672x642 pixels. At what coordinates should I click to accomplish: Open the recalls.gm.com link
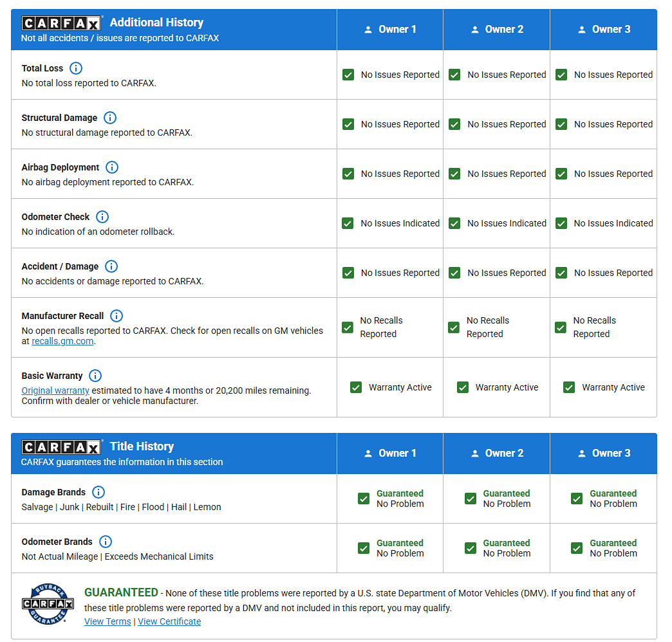(x=62, y=342)
